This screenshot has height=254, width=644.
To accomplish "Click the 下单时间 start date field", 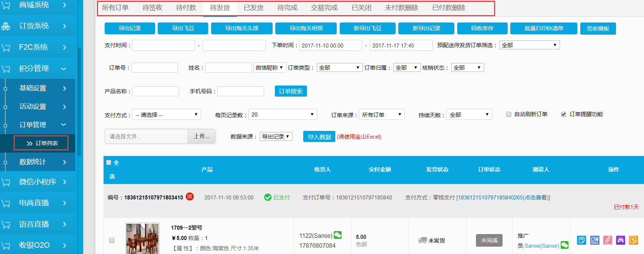I will (x=330, y=45).
